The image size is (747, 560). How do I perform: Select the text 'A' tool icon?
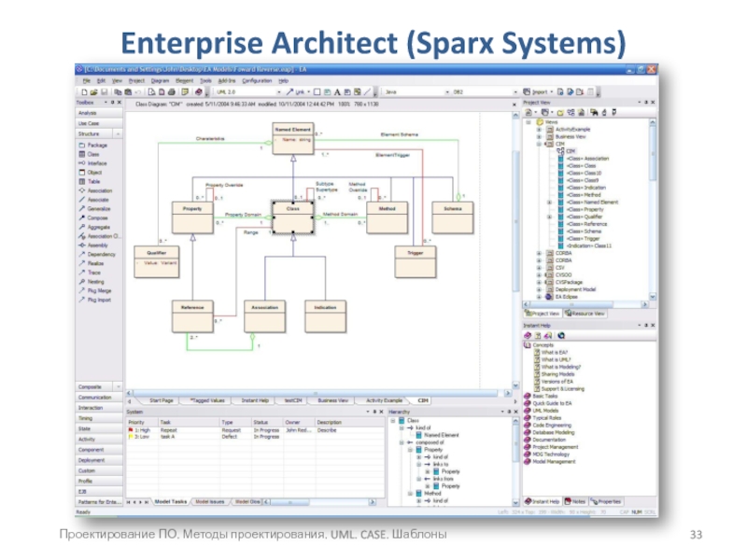pyautogui.click(x=337, y=91)
